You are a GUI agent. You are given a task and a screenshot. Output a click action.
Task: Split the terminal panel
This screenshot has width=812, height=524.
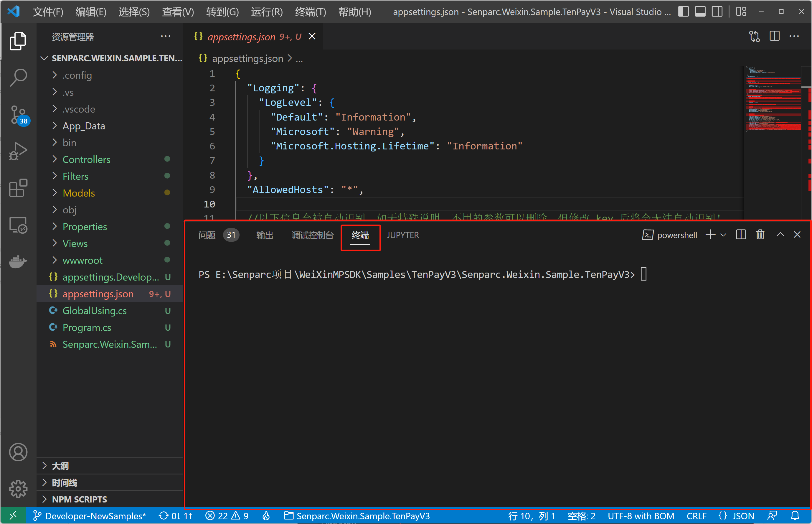click(x=741, y=235)
